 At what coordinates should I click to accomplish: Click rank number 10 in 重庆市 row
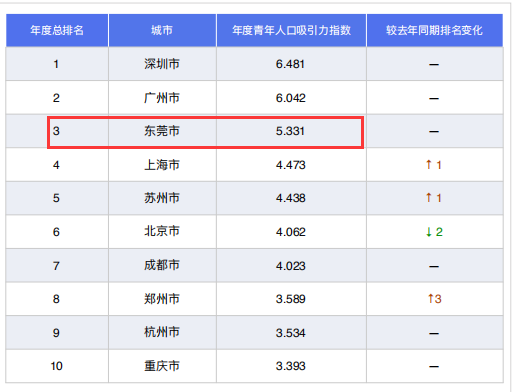[x=56, y=366]
